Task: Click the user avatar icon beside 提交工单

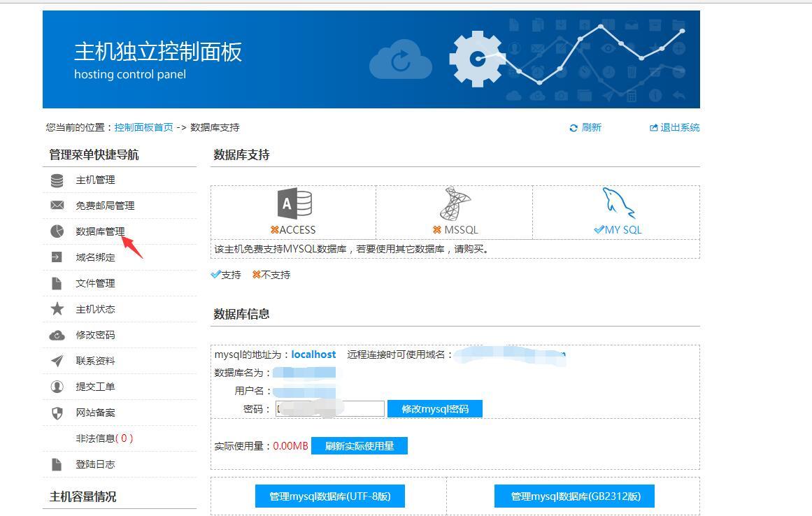Action: coord(57,387)
